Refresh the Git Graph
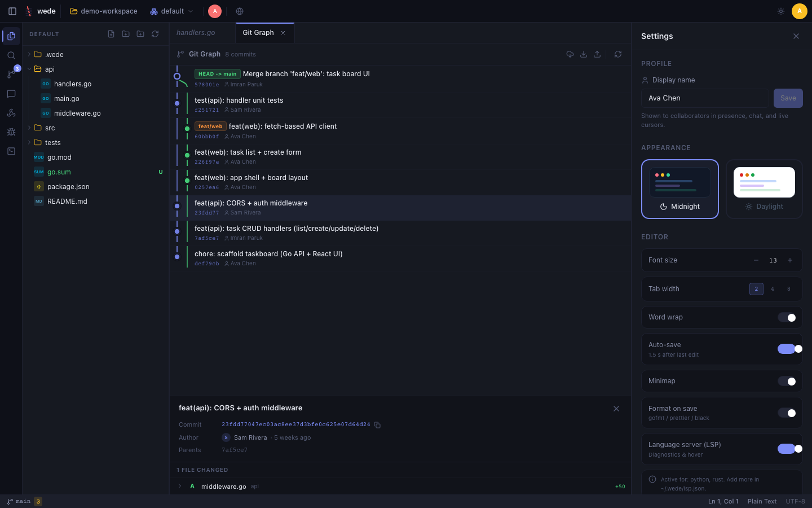Image resolution: width=812 pixels, height=508 pixels. pyautogui.click(x=618, y=54)
